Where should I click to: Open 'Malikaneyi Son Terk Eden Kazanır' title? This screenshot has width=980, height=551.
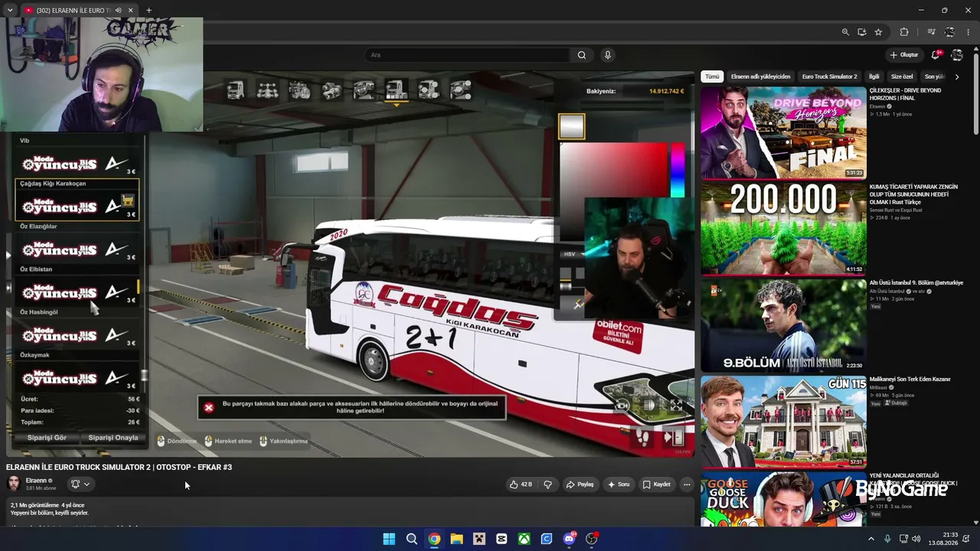pyautogui.click(x=910, y=380)
